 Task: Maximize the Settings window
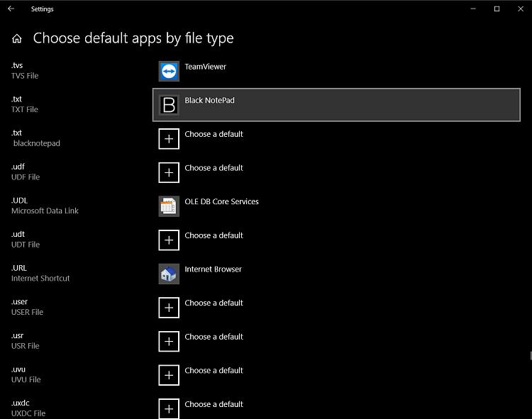pyautogui.click(x=497, y=9)
